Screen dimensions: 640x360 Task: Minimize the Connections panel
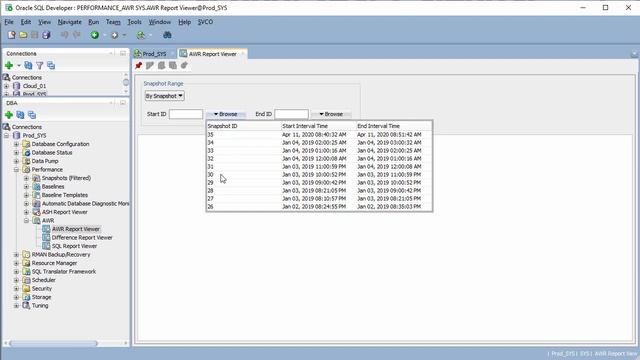click(x=123, y=53)
